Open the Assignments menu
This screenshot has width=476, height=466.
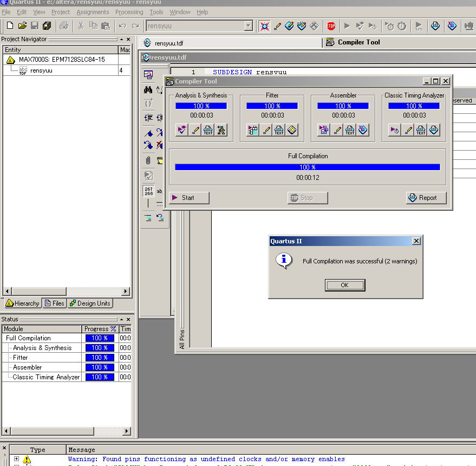93,12
